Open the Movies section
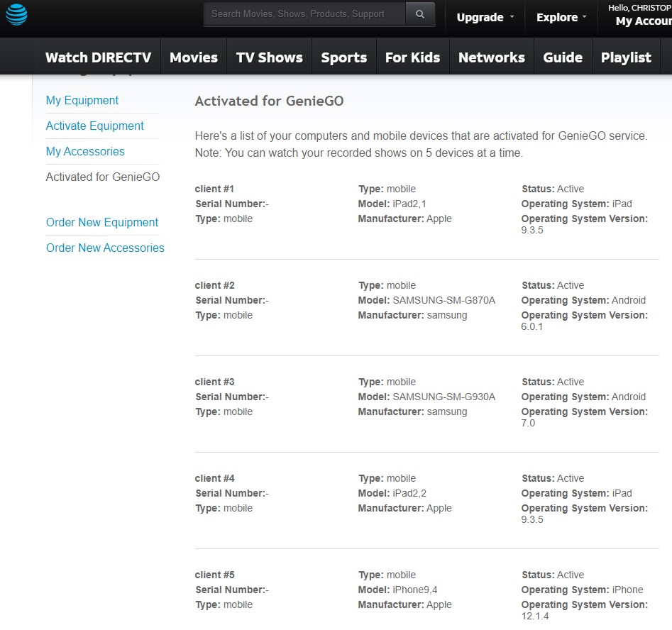 tap(194, 57)
